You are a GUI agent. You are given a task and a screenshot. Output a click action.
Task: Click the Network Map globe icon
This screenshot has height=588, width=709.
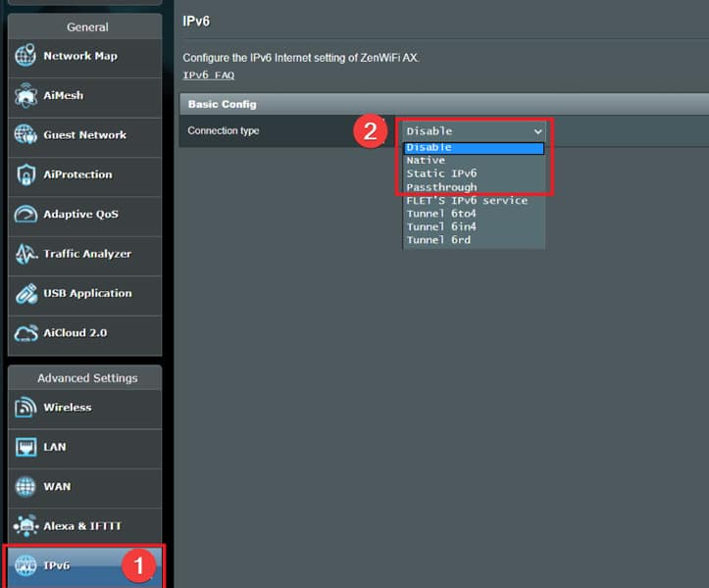(25, 56)
